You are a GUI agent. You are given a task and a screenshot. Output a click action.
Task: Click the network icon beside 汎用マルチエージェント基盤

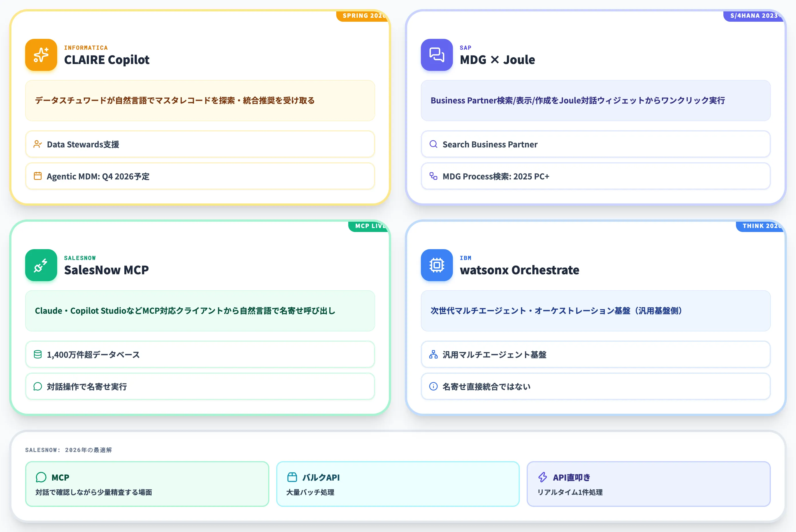(433, 355)
